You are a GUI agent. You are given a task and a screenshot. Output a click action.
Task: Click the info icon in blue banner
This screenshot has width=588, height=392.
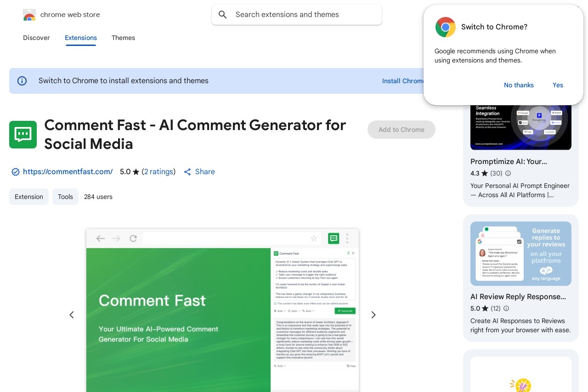click(22, 81)
